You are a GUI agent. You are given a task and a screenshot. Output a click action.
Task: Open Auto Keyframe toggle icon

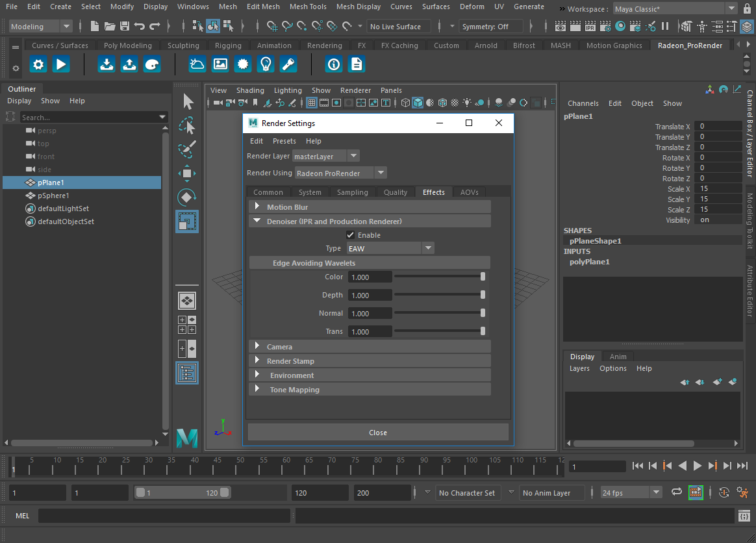pos(724,492)
